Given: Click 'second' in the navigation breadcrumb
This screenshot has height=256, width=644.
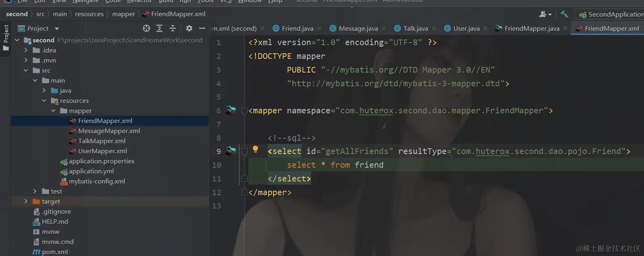Looking at the screenshot, I should [17, 14].
